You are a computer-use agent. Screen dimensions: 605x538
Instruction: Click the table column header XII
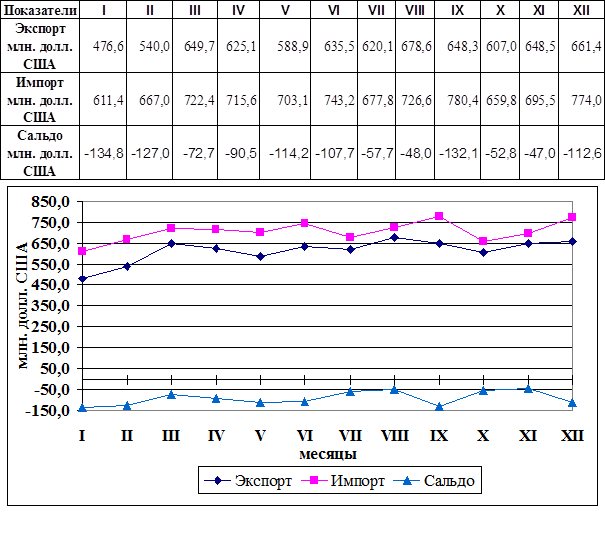[x=581, y=9]
